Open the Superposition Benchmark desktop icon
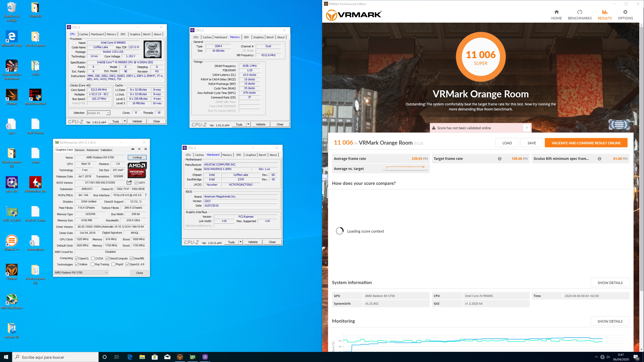Image resolution: width=644 pixels, height=362 pixels. pos(12,70)
